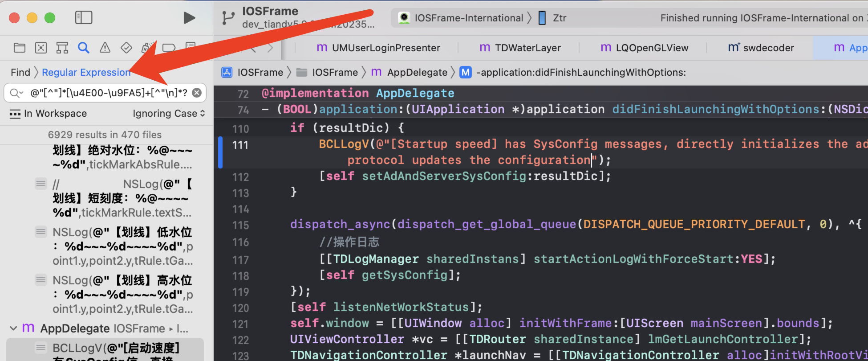Open the Source Control navigator

41,48
